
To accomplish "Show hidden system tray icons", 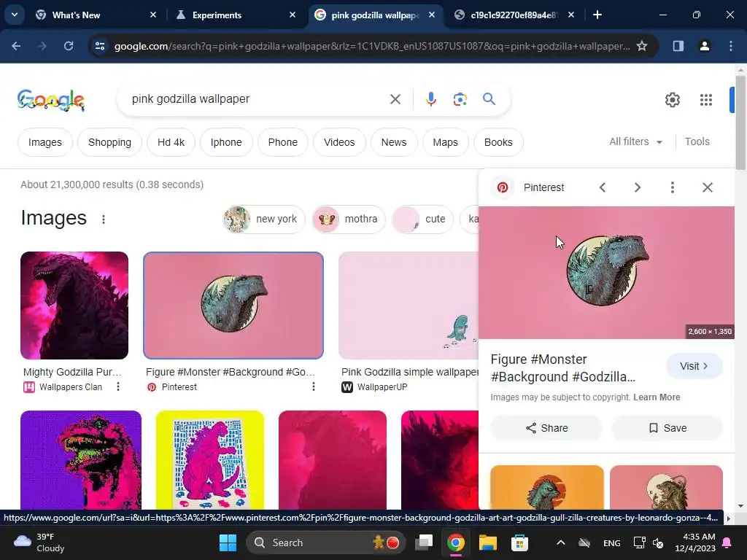I will (561, 542).
